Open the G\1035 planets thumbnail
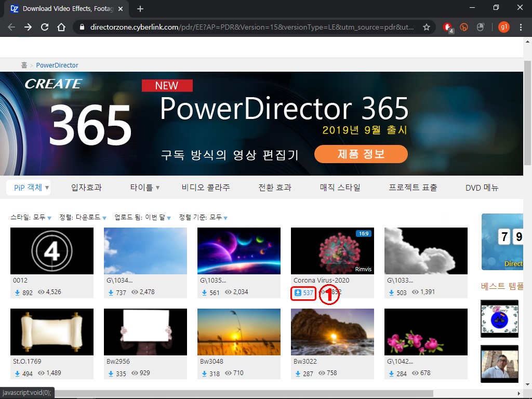The width and height of the screenshot is (532, 399). point(239,251)
